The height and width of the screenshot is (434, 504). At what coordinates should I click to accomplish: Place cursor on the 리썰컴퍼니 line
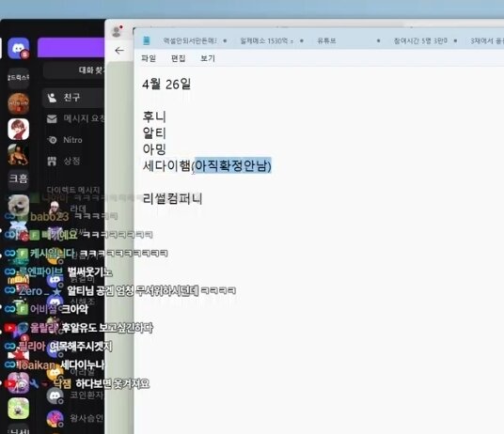click(x=172, y=199)
